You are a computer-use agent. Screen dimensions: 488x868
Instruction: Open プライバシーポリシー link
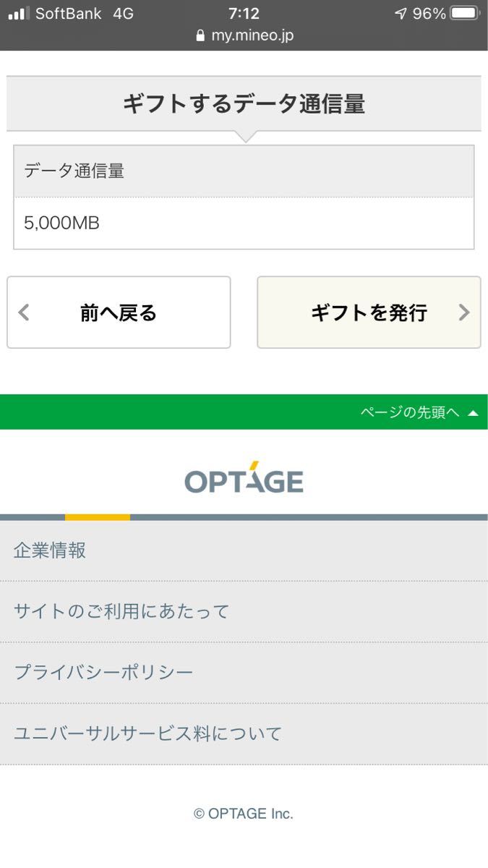[244, 673]
